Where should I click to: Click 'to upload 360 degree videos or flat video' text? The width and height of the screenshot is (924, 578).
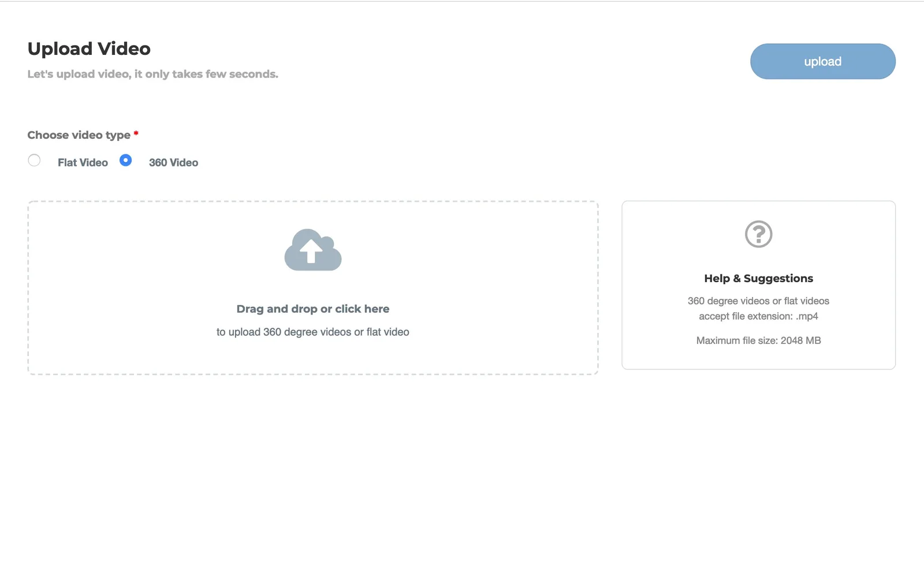[313, 332]
